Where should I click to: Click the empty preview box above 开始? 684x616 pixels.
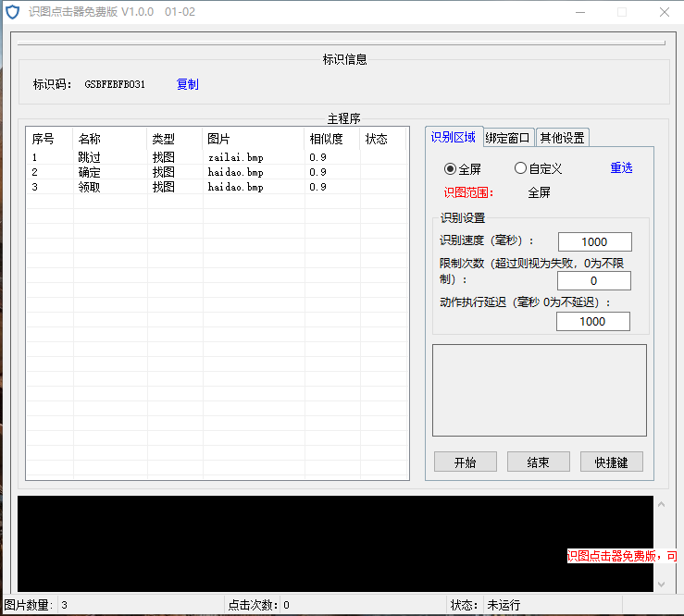pos(540,390)
